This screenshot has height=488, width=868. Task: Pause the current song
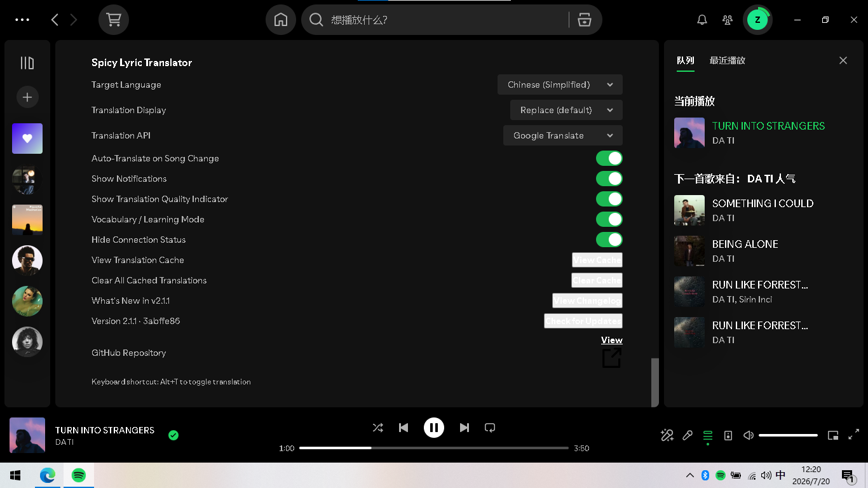434,428
